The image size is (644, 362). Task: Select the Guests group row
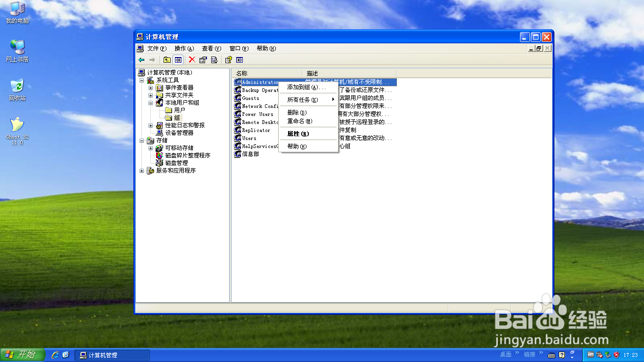(x=247, y=98)
